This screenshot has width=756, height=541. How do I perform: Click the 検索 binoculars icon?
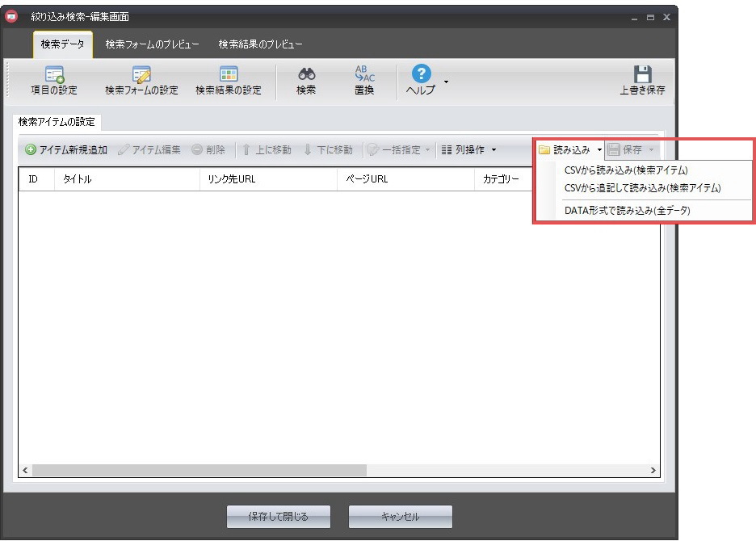[x=306, y=75]
